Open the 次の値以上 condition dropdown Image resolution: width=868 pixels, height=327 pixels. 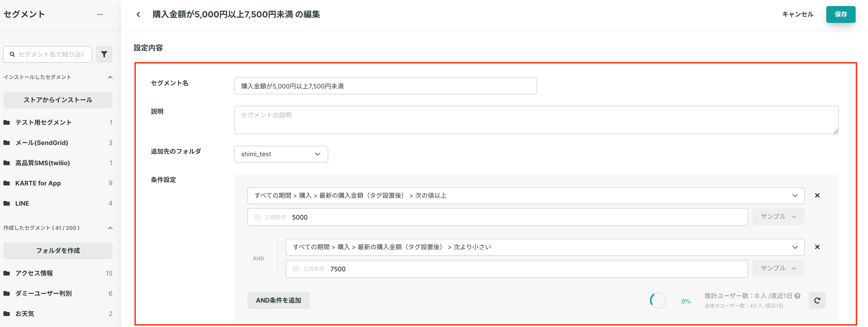[526, 195]
